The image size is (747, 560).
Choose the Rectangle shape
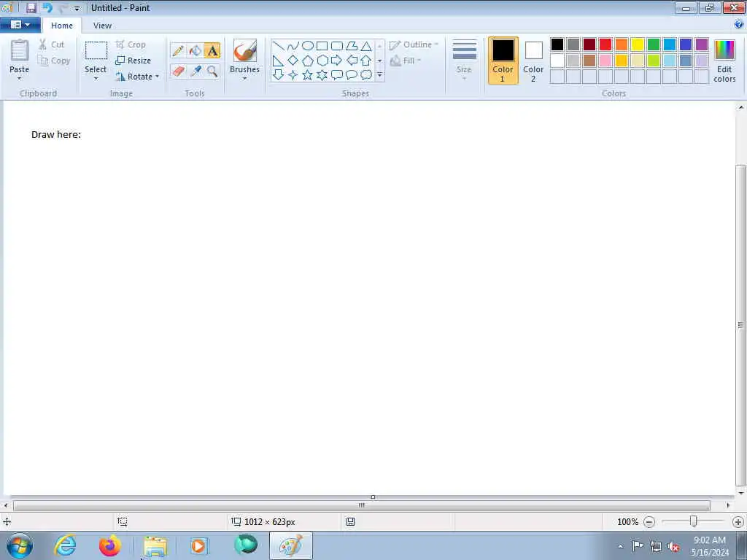[322, 46]
